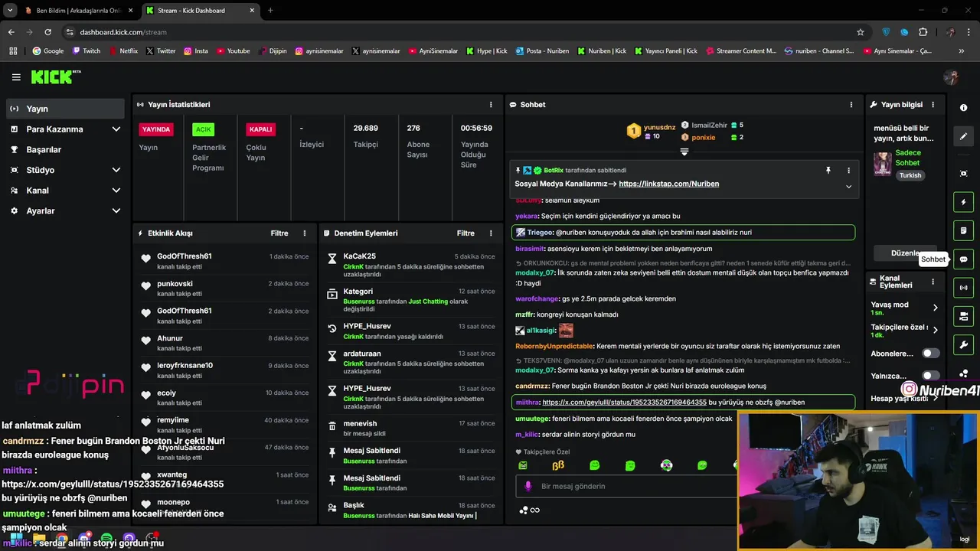This screenshot has width=980, height=551.
Task: Click Filtre in Denetim Eylemleri panel
Action: tap(465, 233)
